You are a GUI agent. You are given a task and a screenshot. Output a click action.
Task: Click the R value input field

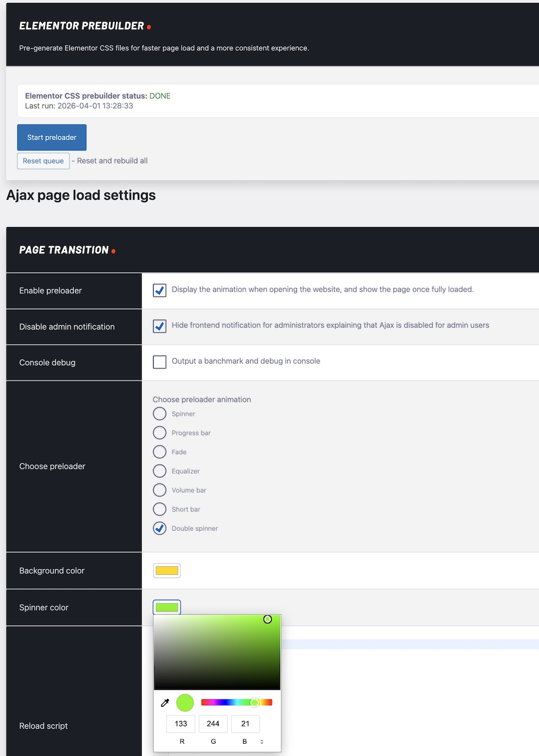click(x=181, y=724)
